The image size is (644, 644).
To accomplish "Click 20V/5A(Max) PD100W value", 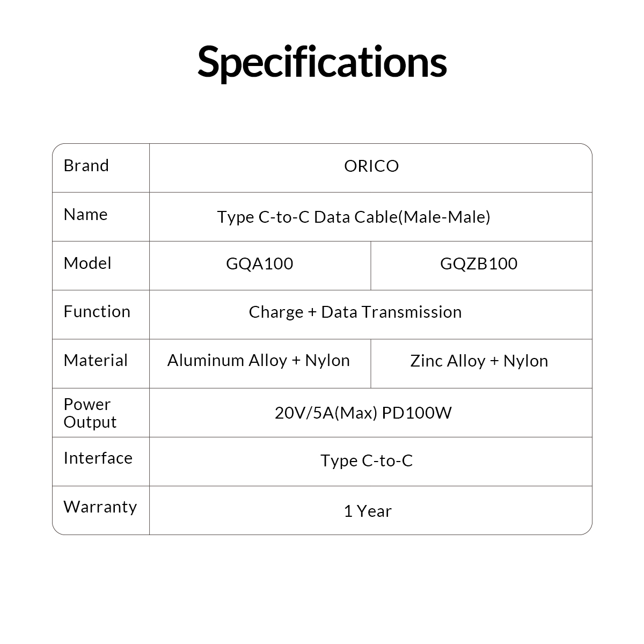I will (x=363, y=413).
